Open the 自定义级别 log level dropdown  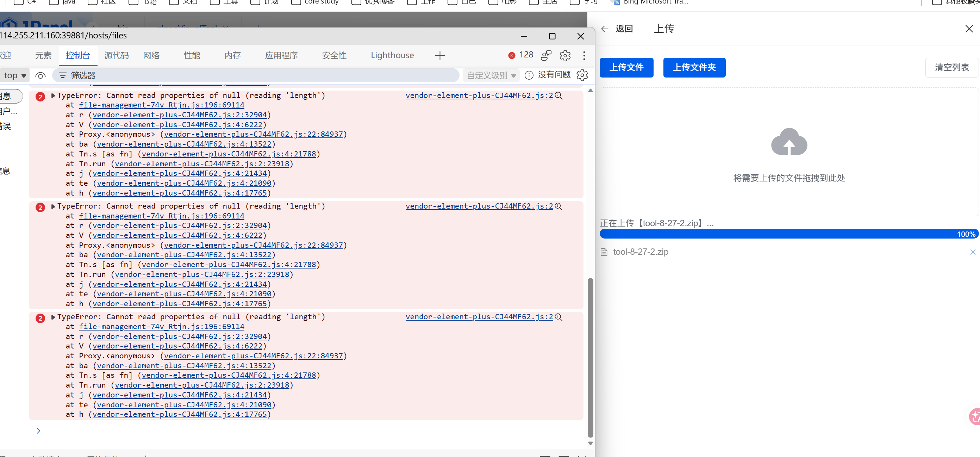pyautogui.click(x=491, y=75)
